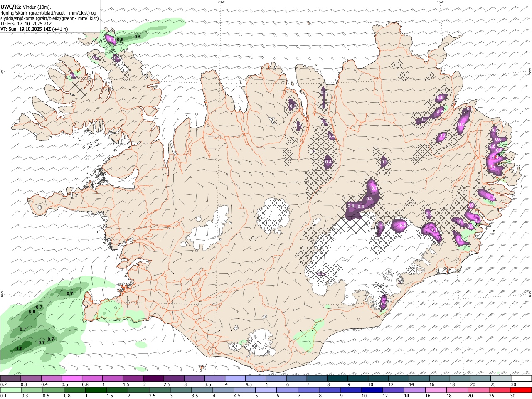Click the darkest purple 2 swatch in the upper legend row
532x399 pixels.
(x=153, y=379)
